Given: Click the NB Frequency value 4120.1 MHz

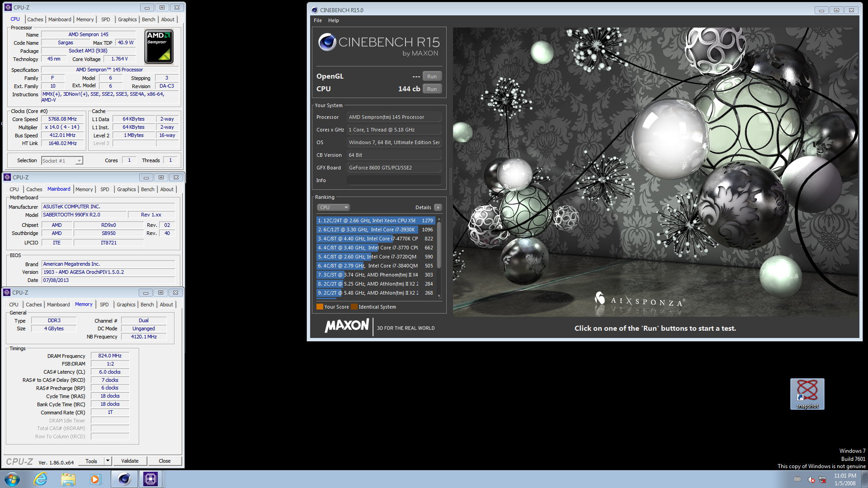Looking at the screenshot, I should click(144, 337).
